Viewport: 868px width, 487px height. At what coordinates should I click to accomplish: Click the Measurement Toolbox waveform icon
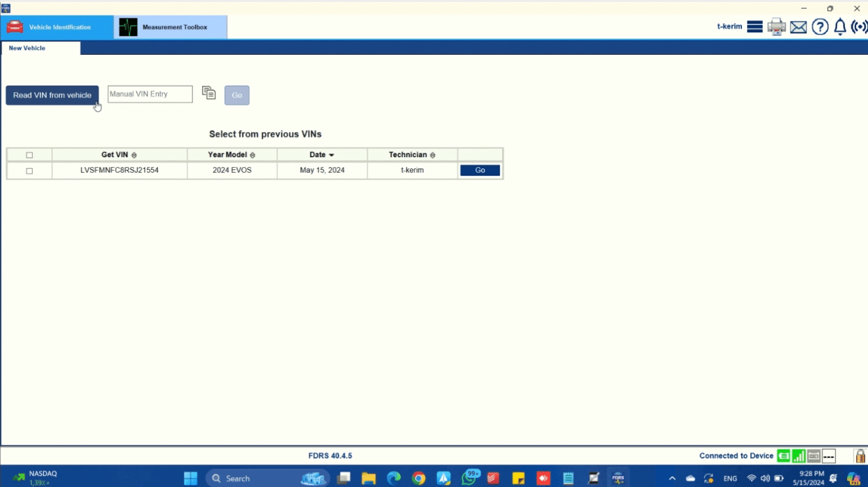click(128, 27)
